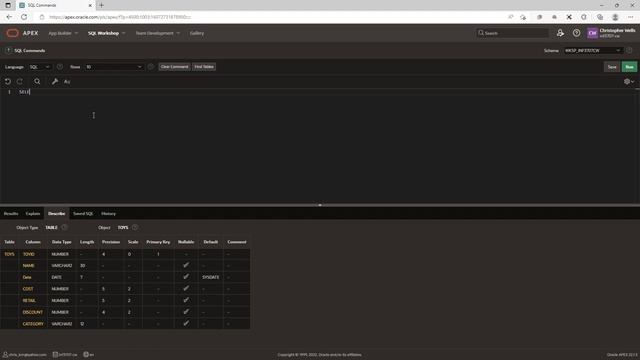Click the DISCOUNT column link

(x=33, y=312)
